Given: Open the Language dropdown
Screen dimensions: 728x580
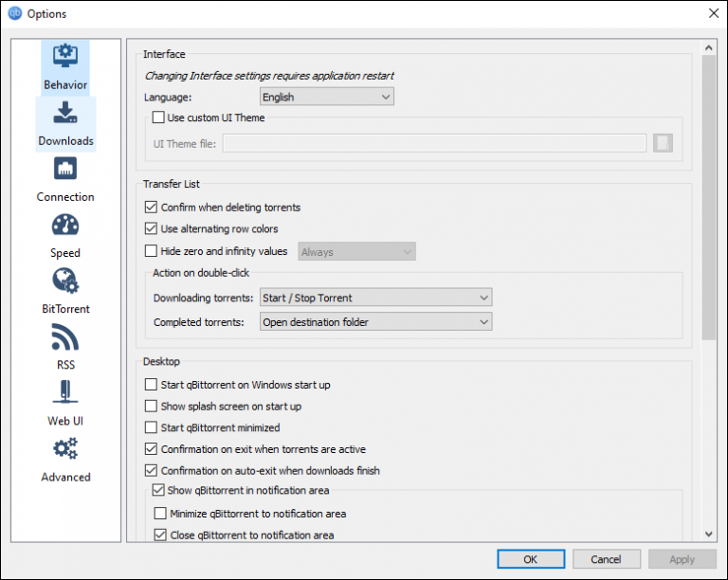Looking at the screenshot, I should coord(327,97).
